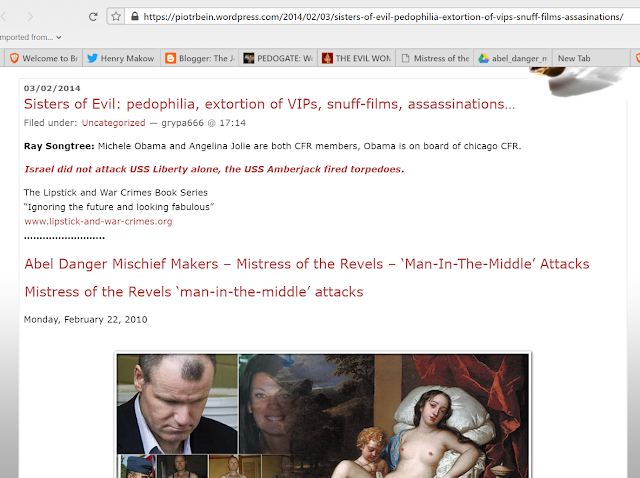Open the Henry Makow Twitter bookmark
640x478 pixels.
point(121,58)
